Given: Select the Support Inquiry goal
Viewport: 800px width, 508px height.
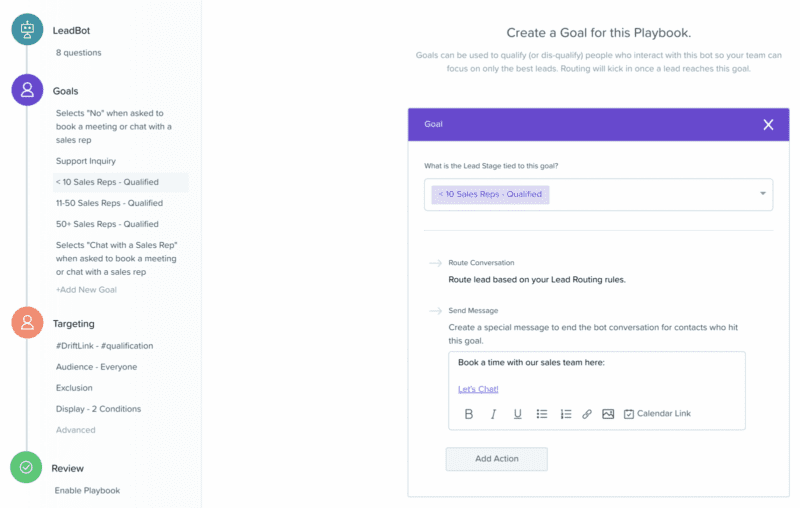Looking at the screenshot, I should (x=86, y=161).
